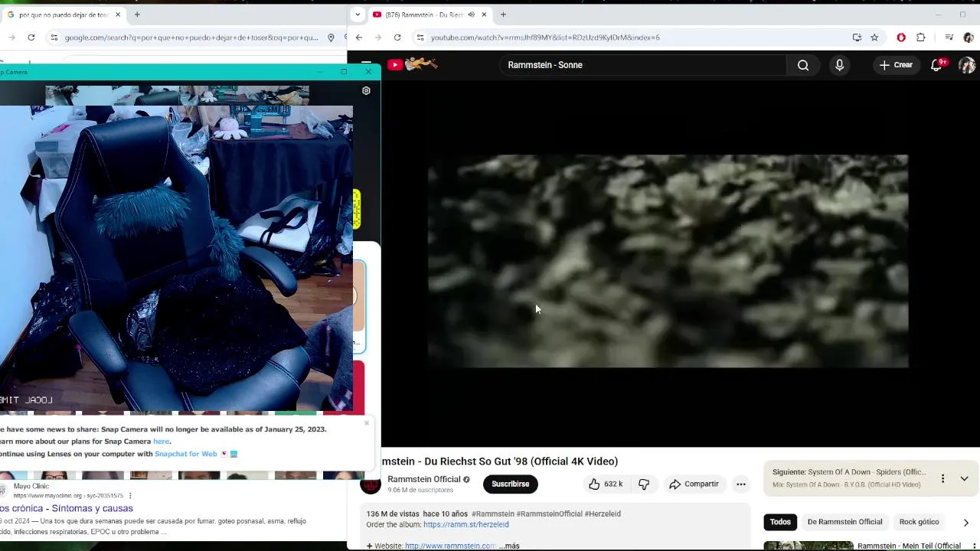
Task: Close the Rammstein YouTube tab
Action: click(484, 15)
